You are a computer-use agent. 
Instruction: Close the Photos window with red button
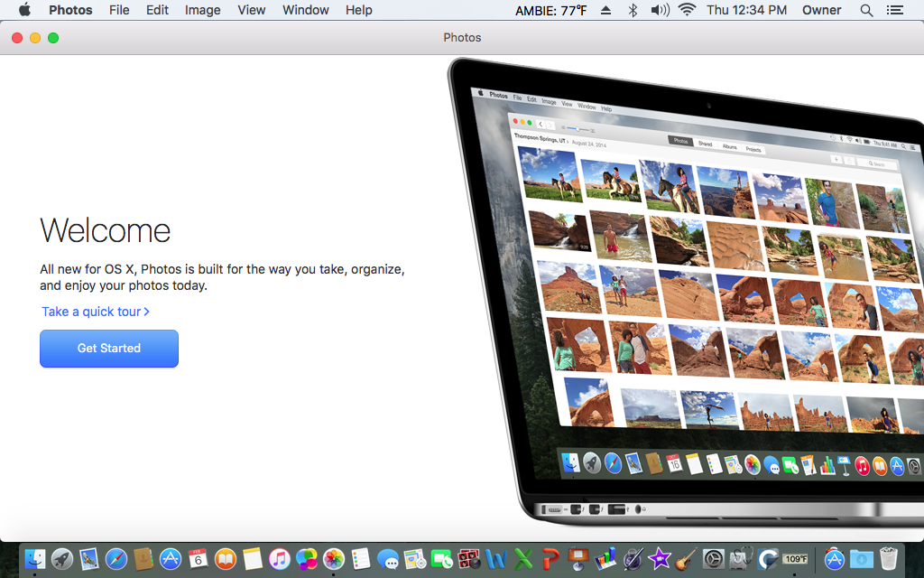17,38
